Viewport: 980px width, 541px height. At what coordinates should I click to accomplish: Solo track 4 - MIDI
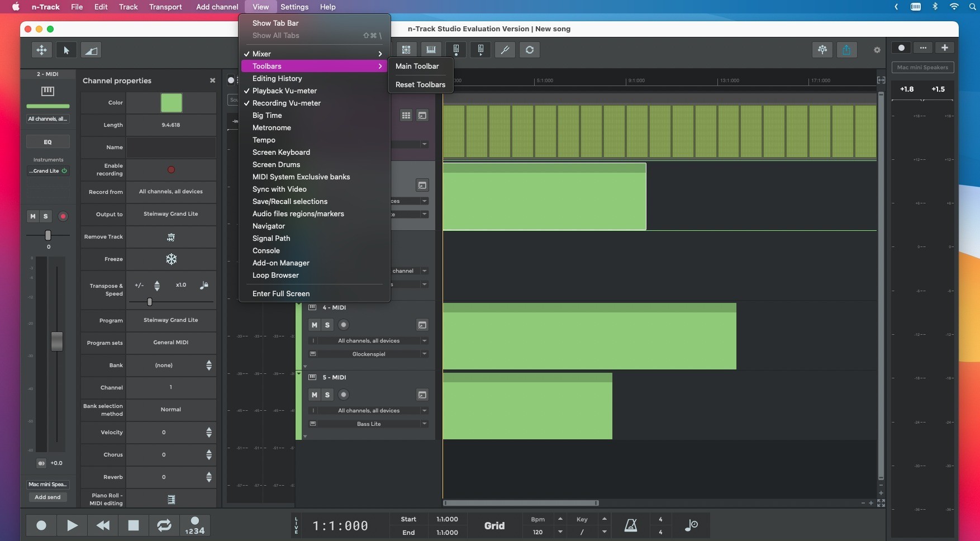click(x=327, y=325)
